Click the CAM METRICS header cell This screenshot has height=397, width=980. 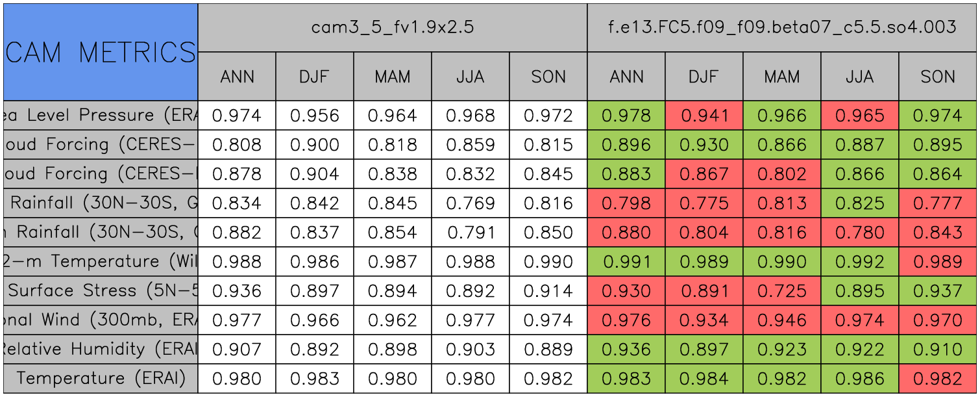(100, 52)
